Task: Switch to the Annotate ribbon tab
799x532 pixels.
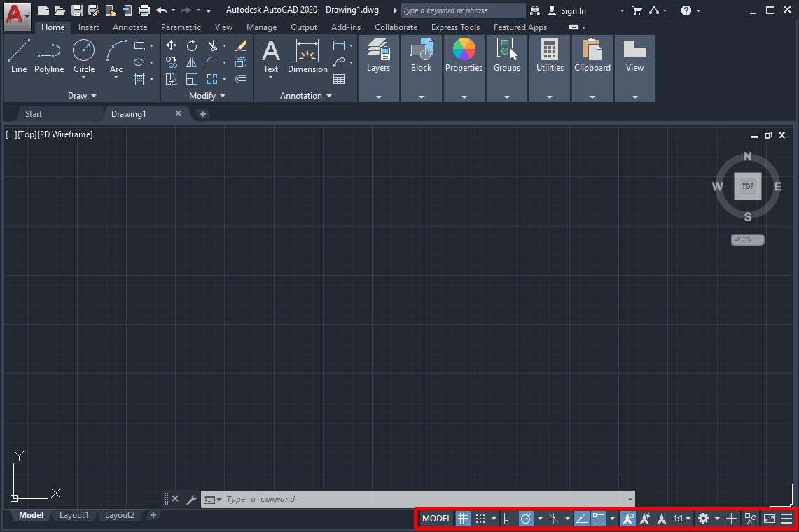Action: [x=130, y=27]
